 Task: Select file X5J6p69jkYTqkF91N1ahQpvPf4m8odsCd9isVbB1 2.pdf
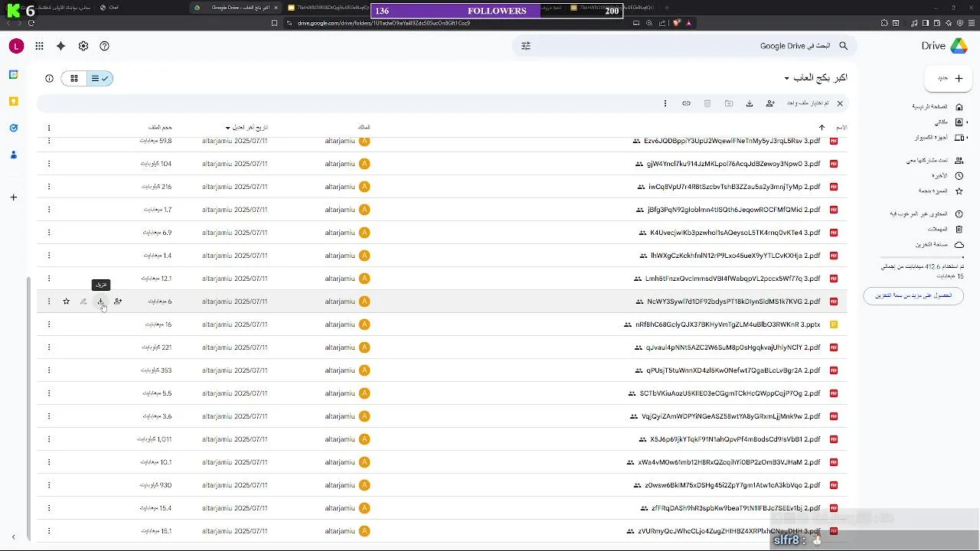tap(735, 439)
